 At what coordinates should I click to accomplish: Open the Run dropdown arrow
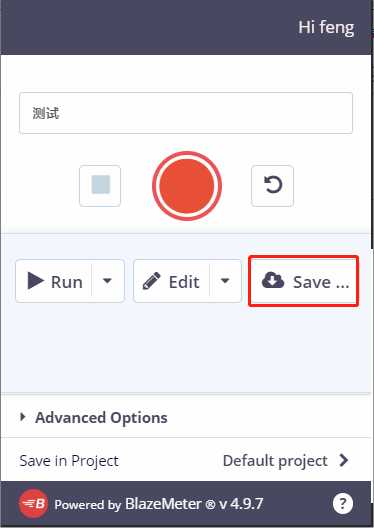point(107,280)
